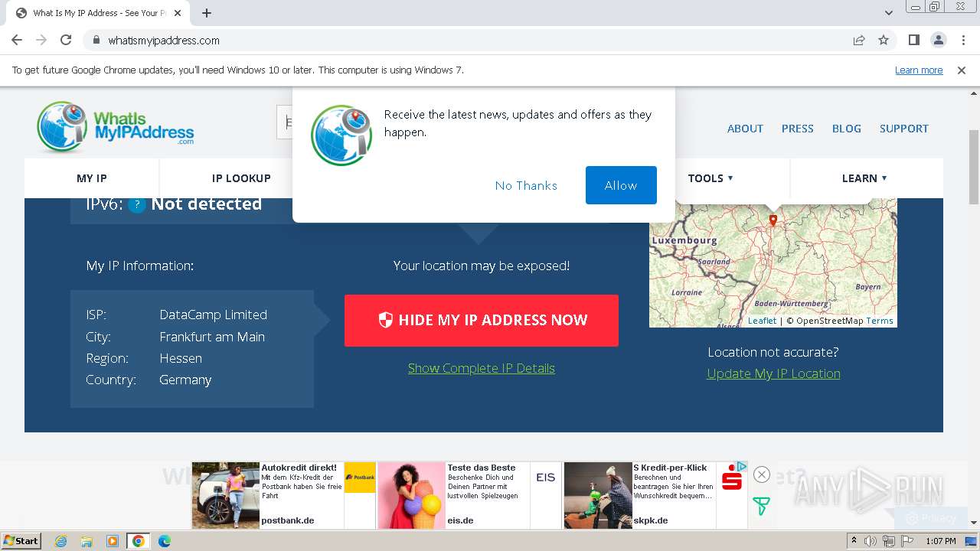Image resolution: width=980 pixels, height=551 pixels.
Task: Click Allow to receive notifications
Action: tap(621, 185)
